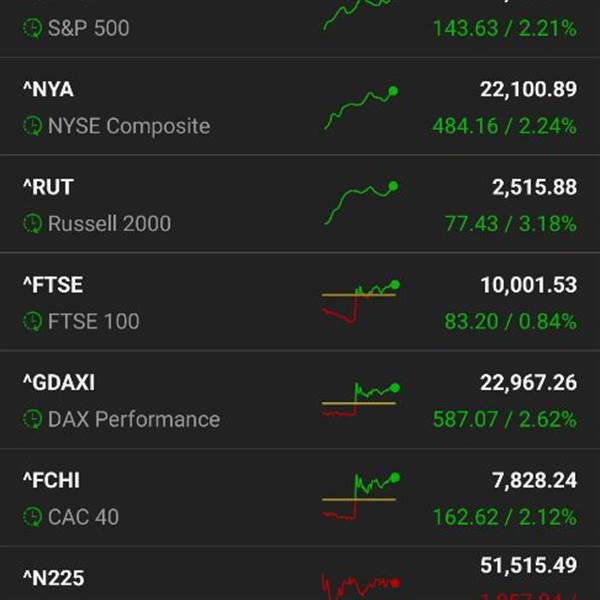Tap the clock icon beside FTSE 100

pos(33,321)
